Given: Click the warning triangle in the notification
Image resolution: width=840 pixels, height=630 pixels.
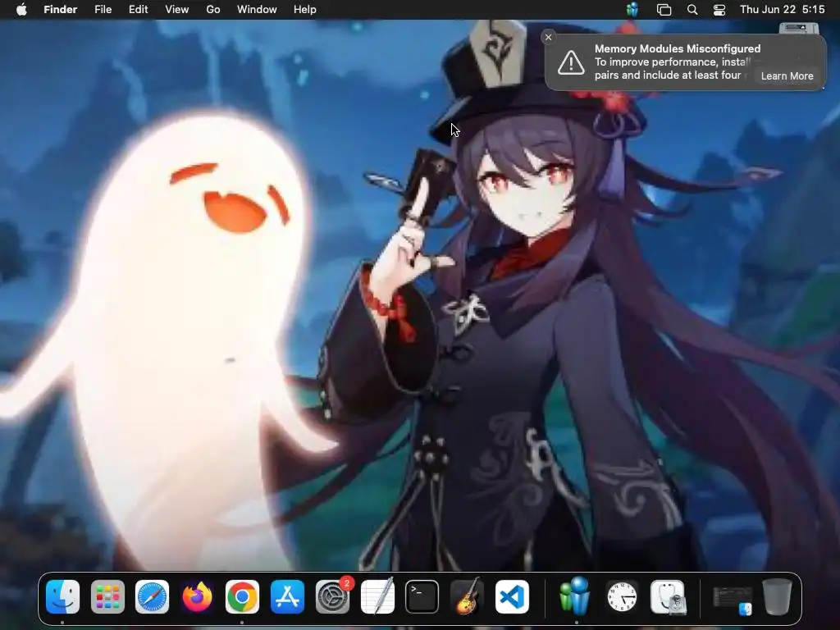Looking at the screenshot, I should click(571, 62).
